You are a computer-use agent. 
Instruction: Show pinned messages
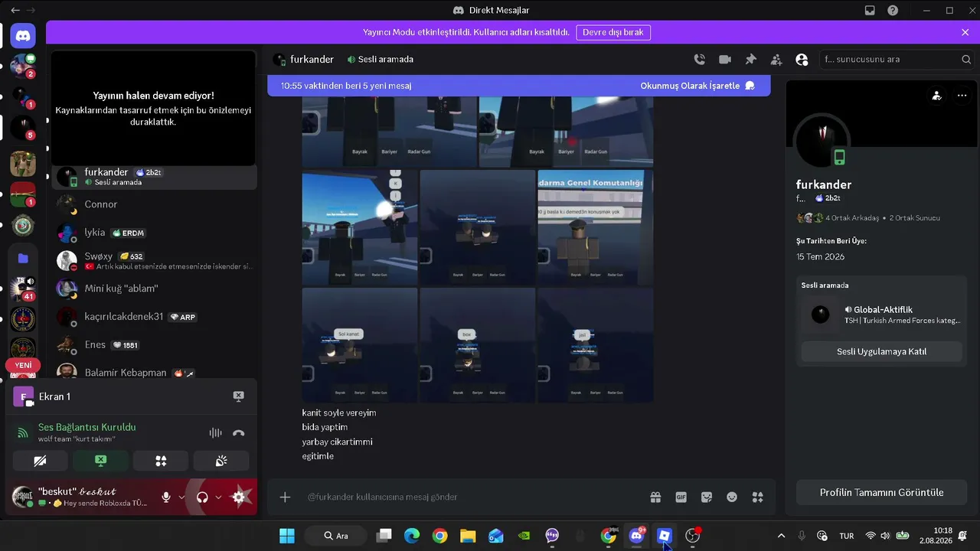pos(750,59)
